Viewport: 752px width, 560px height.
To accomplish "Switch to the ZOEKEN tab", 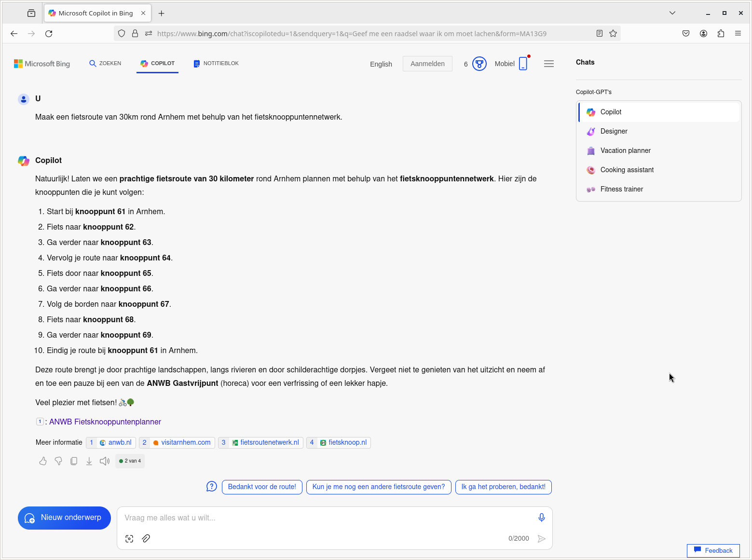I will (x=105, y=64).
